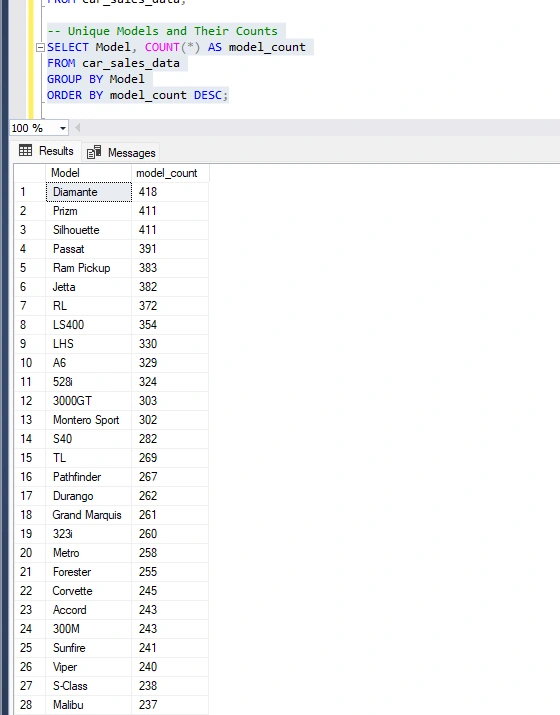Click the 3000GT cell
Image resolution: width=560 pixels, height=715 pixels.
88,401
